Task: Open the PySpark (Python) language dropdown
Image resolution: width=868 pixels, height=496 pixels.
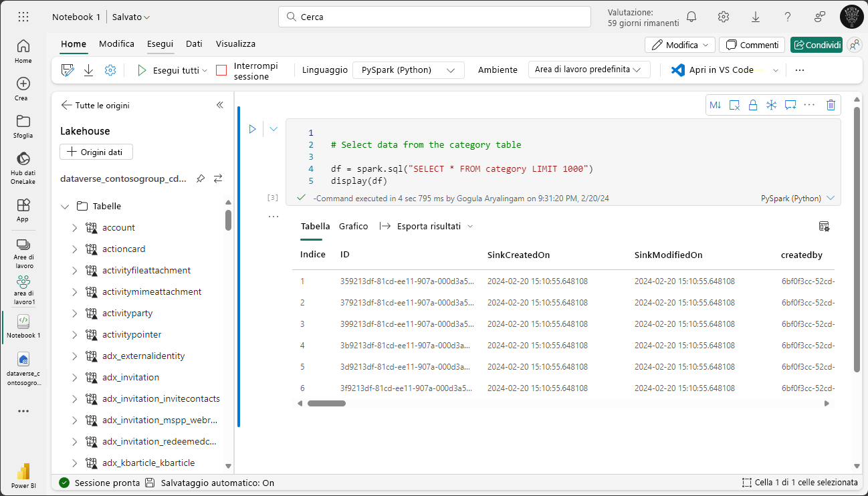Action: (x=408, y=70)
